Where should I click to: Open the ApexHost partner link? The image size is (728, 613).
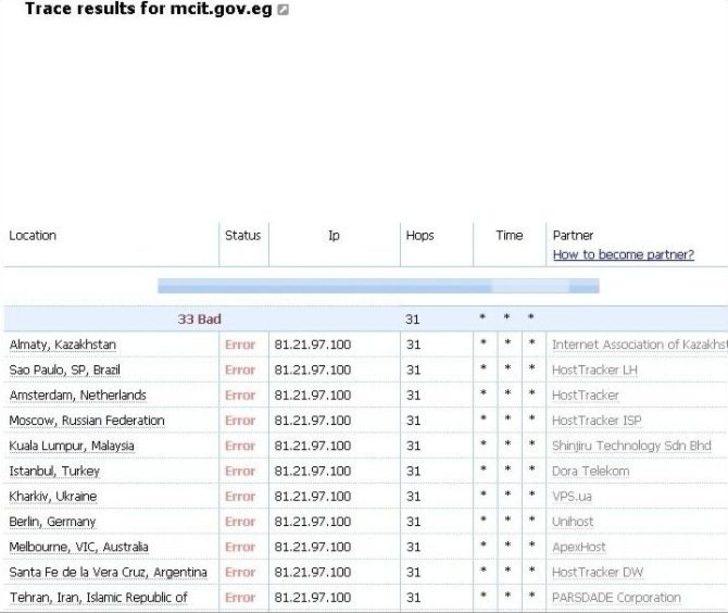click(x=579, y=547)
